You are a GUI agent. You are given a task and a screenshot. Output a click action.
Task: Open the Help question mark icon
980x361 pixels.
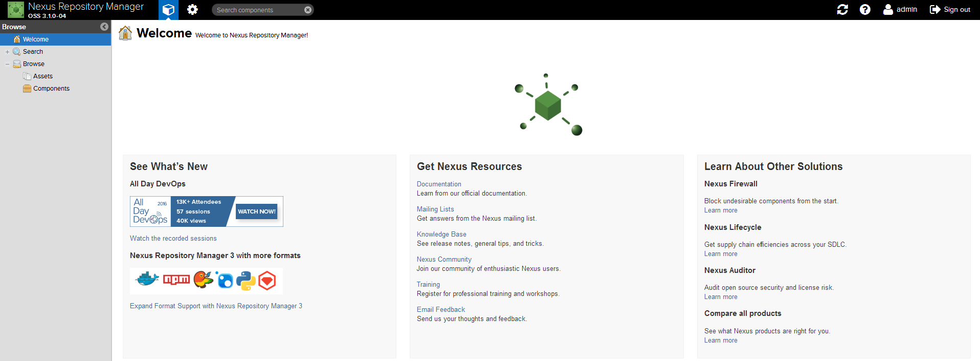(865, 10)
